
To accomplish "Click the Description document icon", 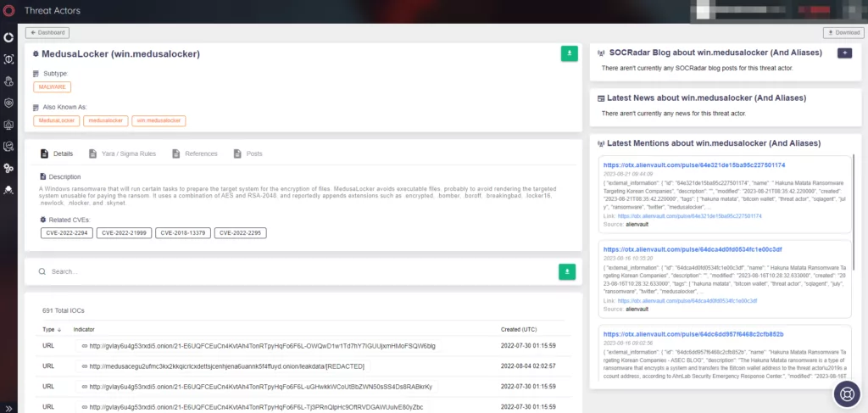I will tap(43, 176).
